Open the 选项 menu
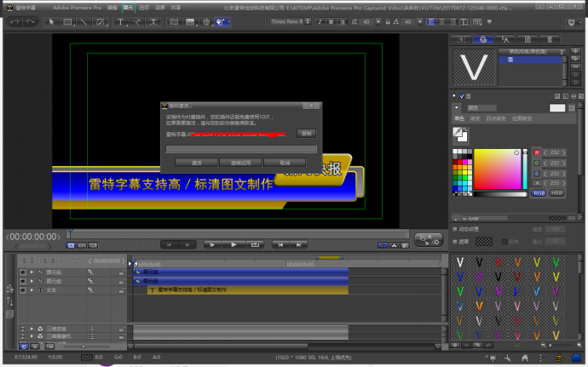588x367 pixels. 144,7
